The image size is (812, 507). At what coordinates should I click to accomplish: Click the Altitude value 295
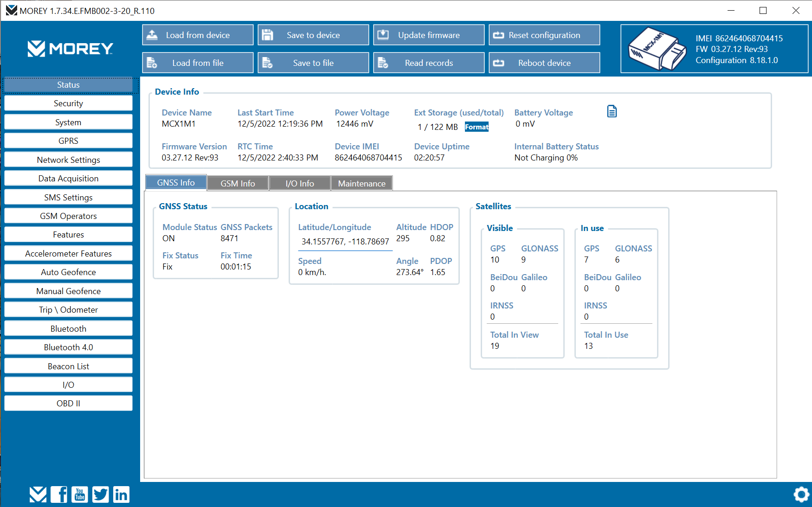click(x=403, y=238)
